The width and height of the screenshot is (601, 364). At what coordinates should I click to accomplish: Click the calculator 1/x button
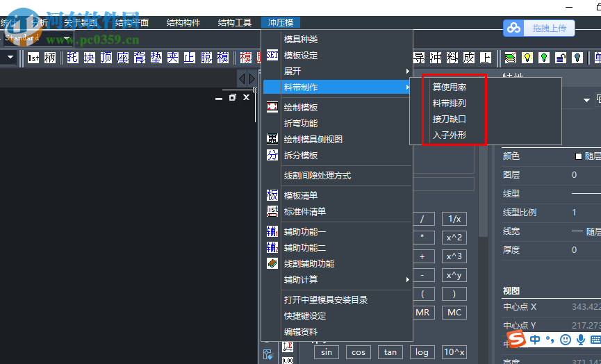454,219
